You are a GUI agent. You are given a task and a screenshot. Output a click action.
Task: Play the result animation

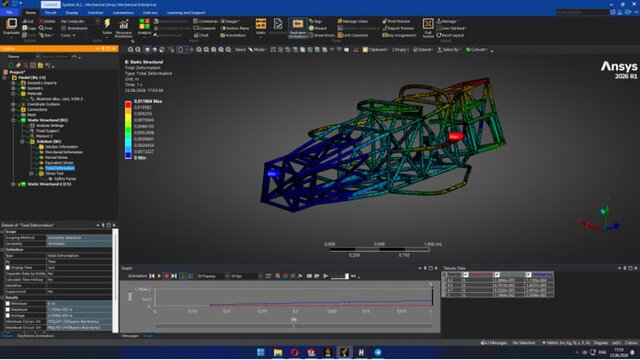point(159,276)
